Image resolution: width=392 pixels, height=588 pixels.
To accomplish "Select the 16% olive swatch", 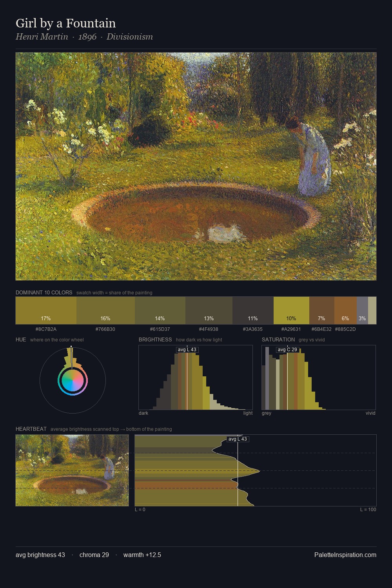I will coord(105,310).
